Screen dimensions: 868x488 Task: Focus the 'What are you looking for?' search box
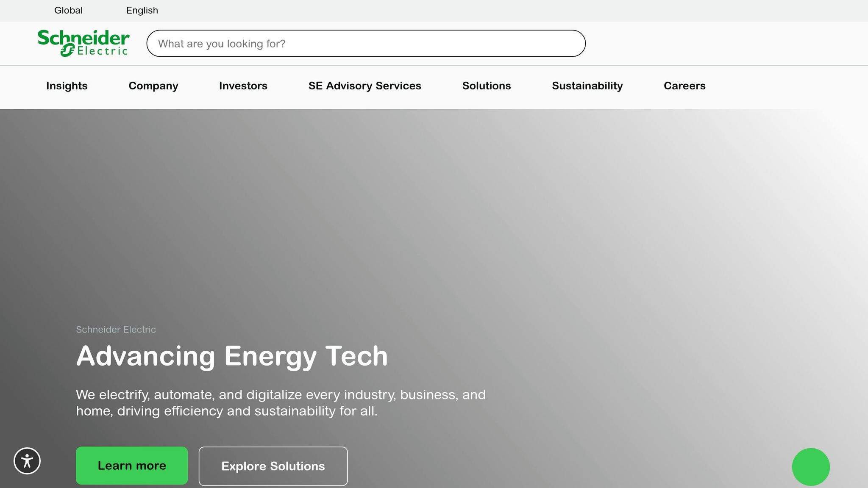[366, 43]
